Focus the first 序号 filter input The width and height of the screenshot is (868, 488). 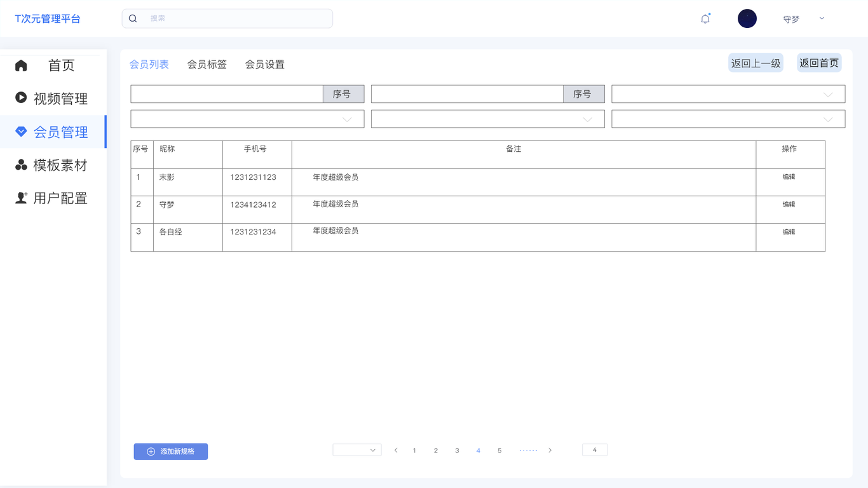pyautogui.click(x=227, y=94)
